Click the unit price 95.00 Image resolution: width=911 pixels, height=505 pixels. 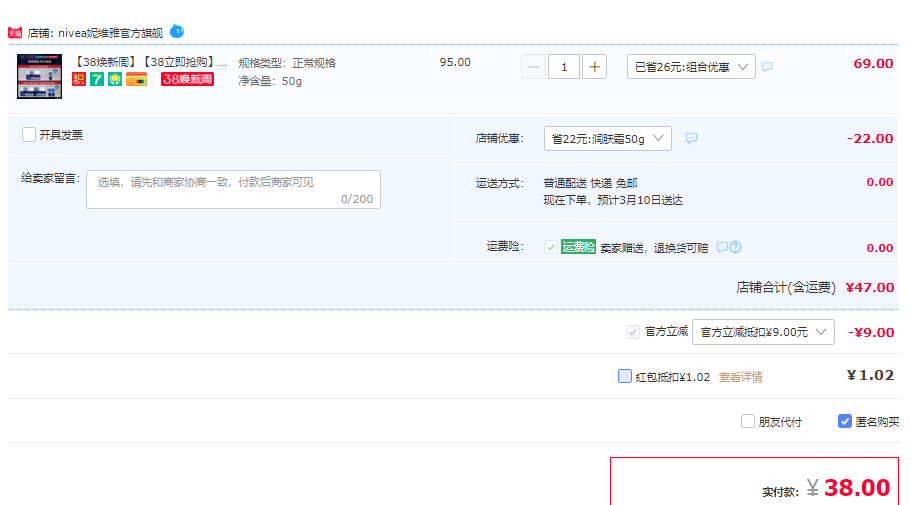[455, 62]
